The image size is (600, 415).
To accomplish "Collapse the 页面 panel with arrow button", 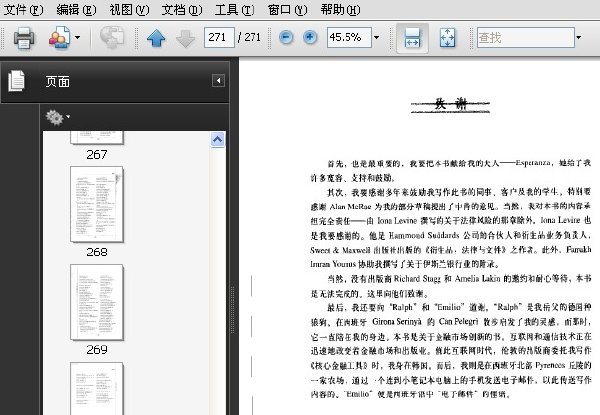I will click(x=218, y=80).
